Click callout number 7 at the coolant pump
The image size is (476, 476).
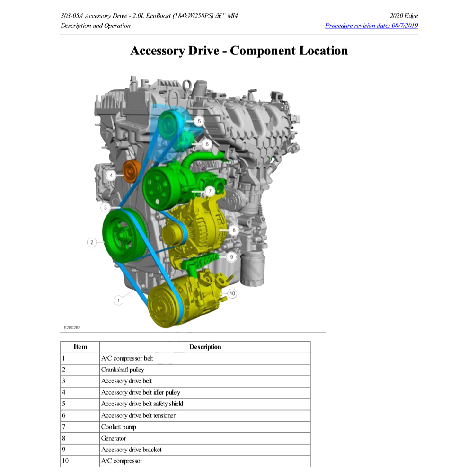click(x=210, y=191)
